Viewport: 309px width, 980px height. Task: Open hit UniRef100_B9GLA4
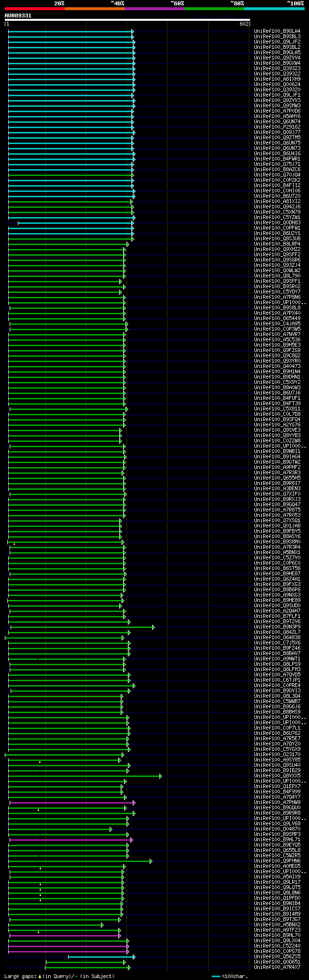click(277, 31)
